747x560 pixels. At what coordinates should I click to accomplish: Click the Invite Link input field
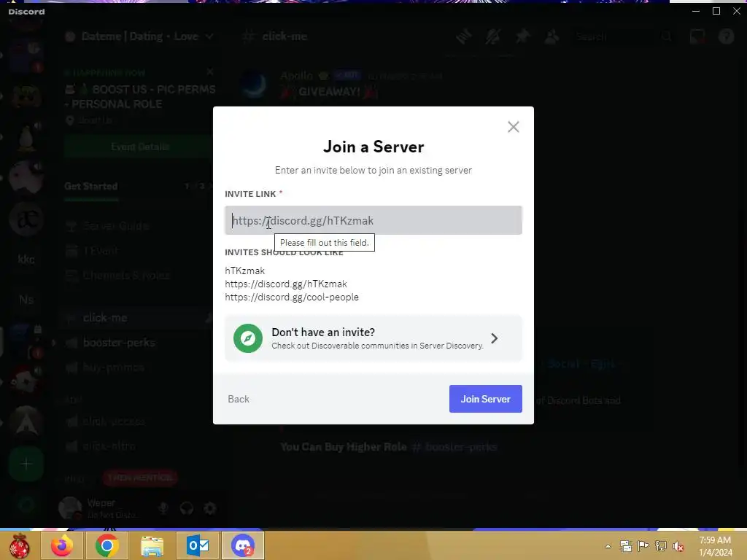point(373,220)
